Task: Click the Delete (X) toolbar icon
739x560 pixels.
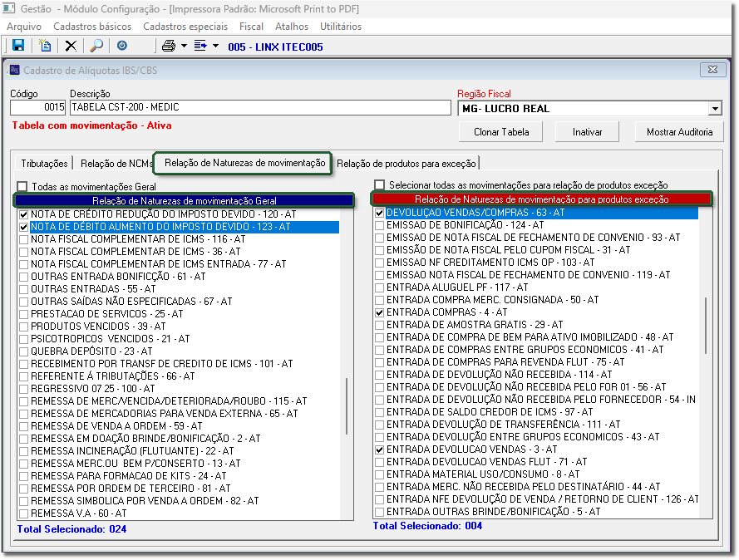Action: [71, 47]
